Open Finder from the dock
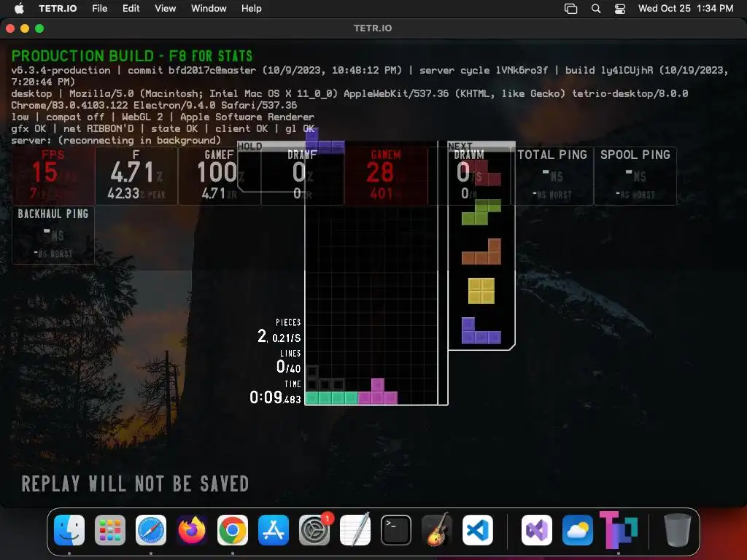Viewport: 747px width, 560px height. [69, 530]
